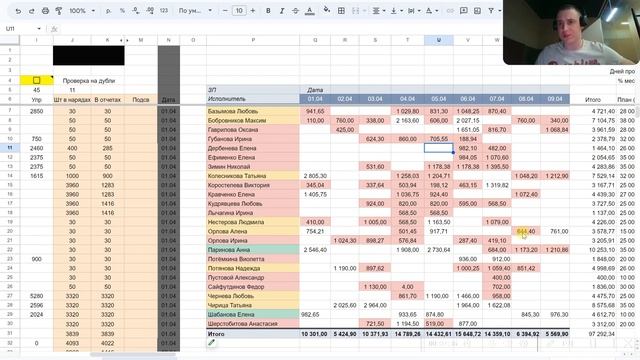The image size is (640, 360).
Task: Click the 'В отчетах' column heading
Action: pyautogui.click(x=107, y=100)
